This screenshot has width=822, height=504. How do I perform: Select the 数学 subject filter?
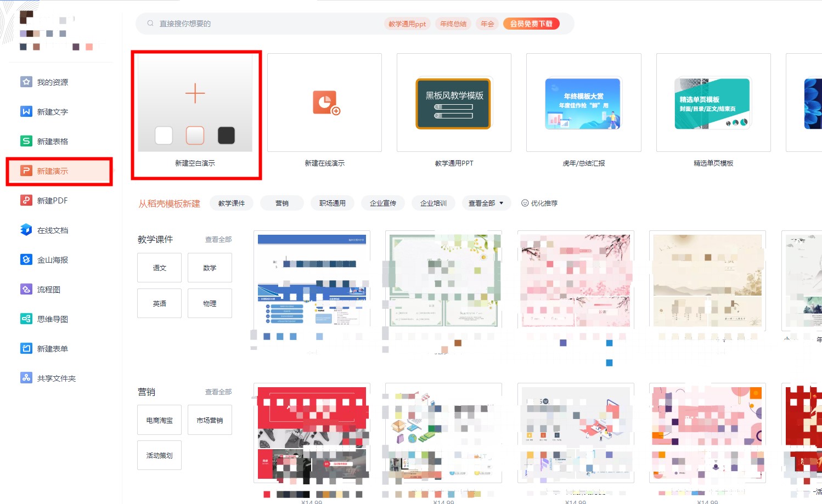[210, 268]
